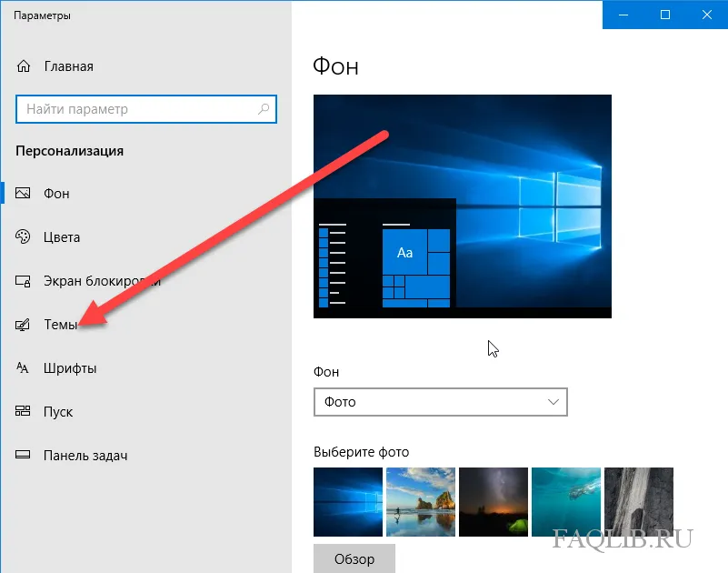Click the search magnifier icon
728x573 pixels.
click(264, 109)
